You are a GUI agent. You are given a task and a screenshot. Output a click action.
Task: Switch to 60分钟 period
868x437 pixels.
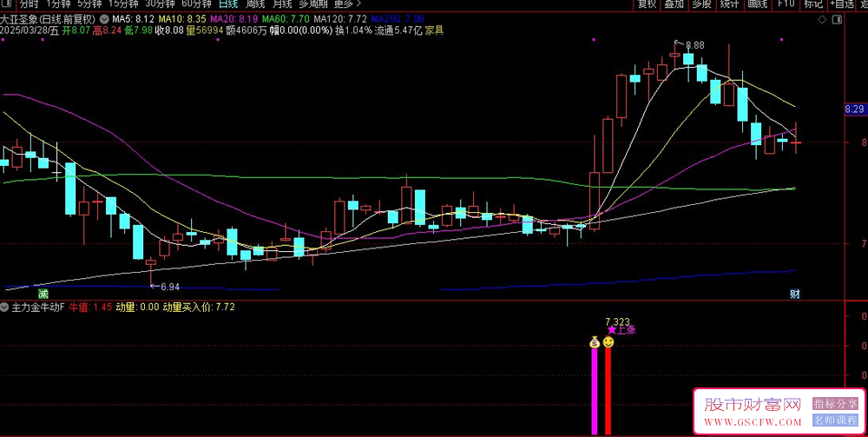[196, 3]
